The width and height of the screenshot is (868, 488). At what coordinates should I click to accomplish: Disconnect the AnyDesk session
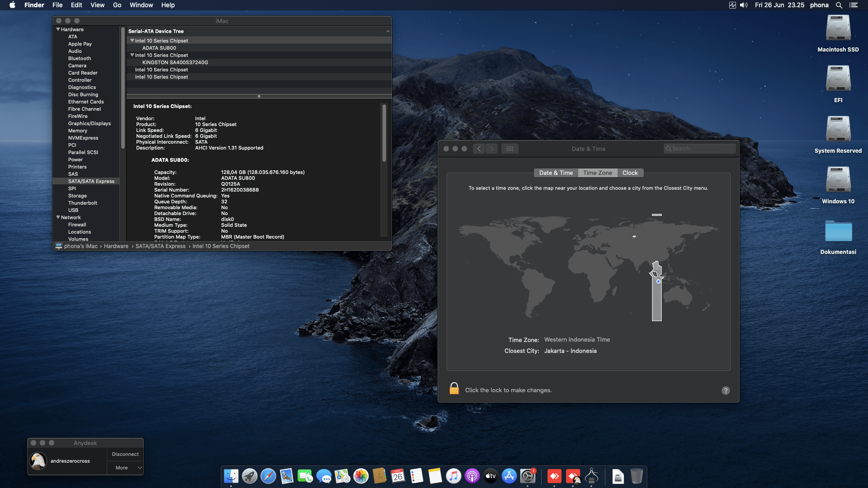[x=125, y=454]
